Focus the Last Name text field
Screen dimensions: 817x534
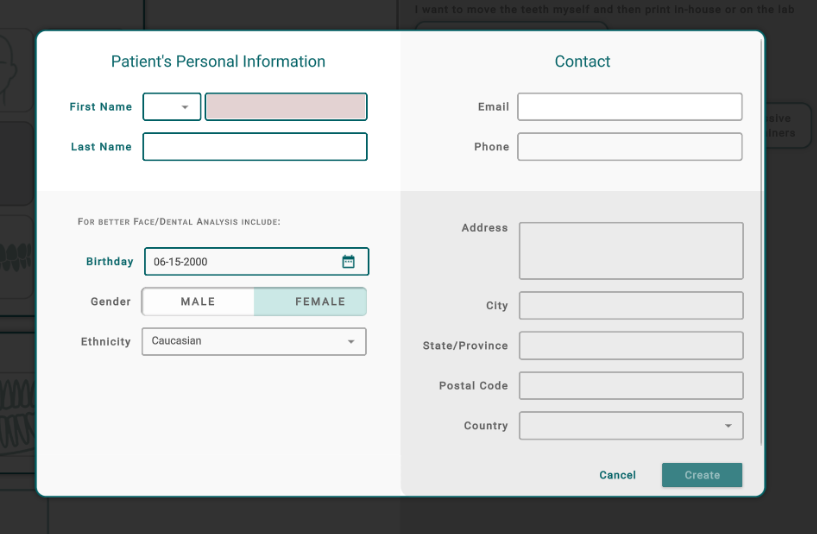[x=255, y=147]
